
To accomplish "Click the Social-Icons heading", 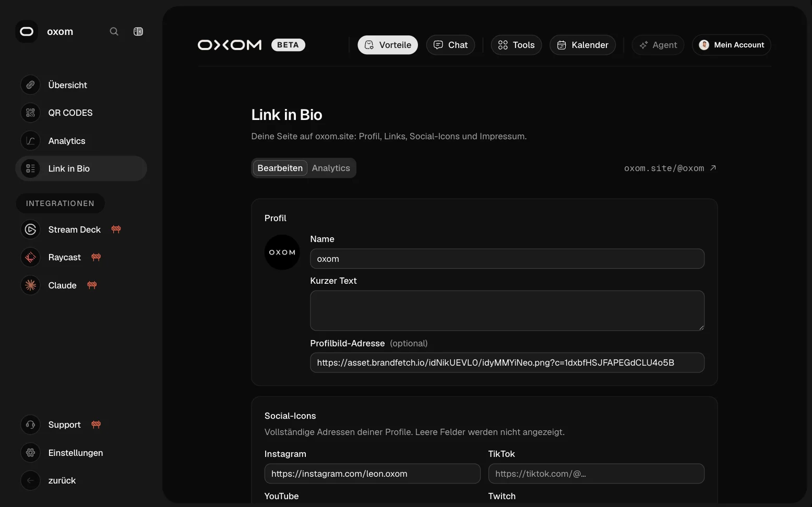I will 290,416.
